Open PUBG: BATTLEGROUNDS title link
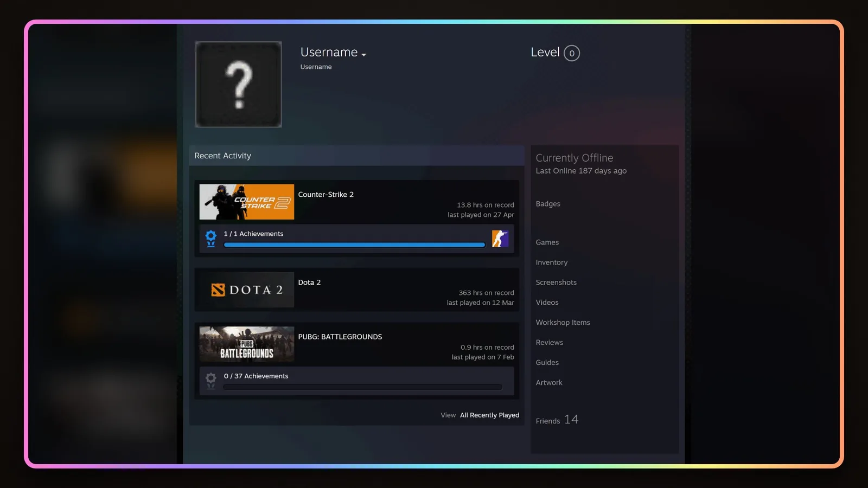This screenshot has height=488, width=868. coord(340,337)
